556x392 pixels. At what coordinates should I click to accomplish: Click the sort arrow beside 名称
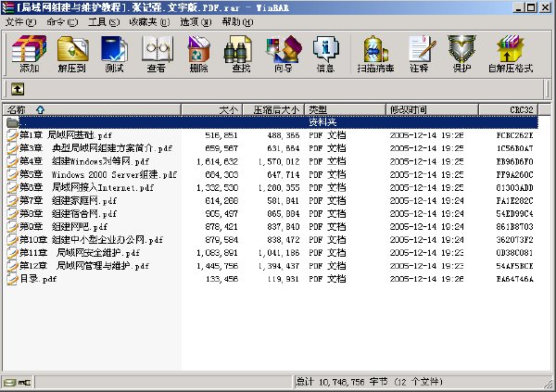tap(41, 110)
